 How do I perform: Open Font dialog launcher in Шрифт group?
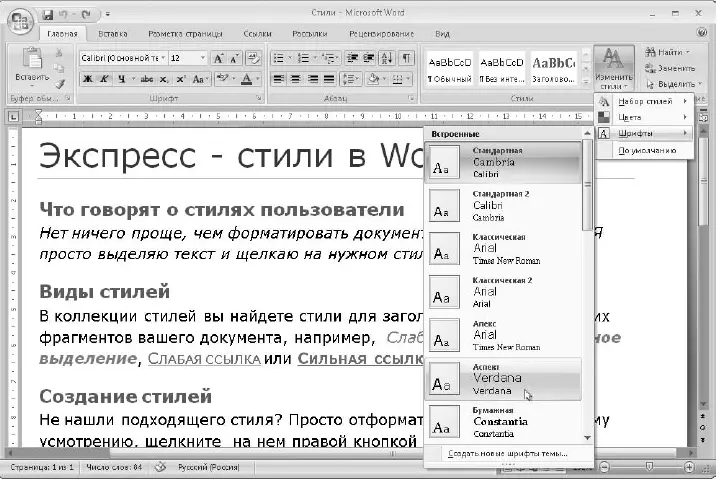click(259, 98)
